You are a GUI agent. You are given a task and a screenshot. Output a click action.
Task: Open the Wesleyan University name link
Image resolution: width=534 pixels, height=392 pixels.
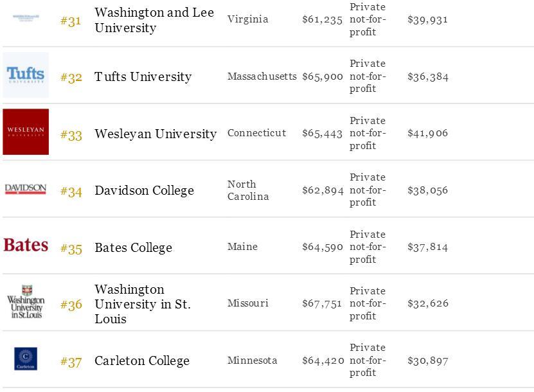pos(156,134)
